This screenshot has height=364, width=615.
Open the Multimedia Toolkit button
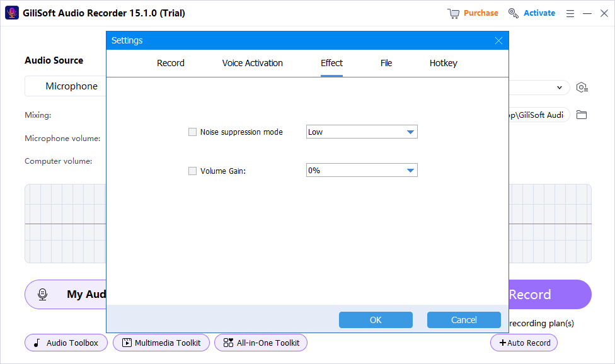(x=161, y=343)
